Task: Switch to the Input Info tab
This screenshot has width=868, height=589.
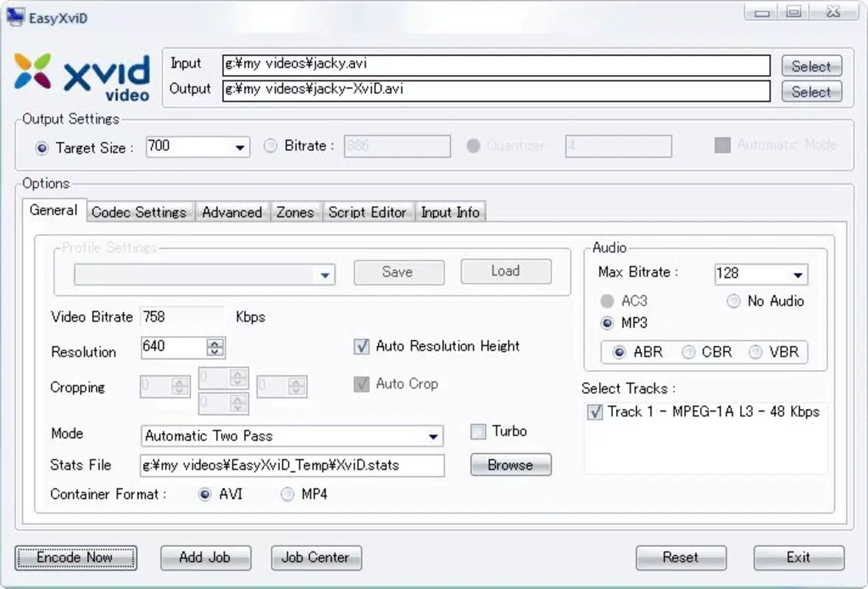Action: click(450, 212)
